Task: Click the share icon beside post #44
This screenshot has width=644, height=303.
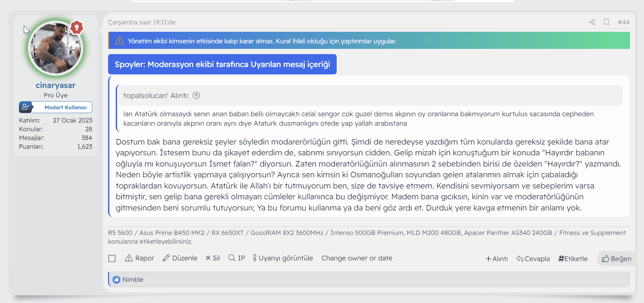Action: coord(592,22)
